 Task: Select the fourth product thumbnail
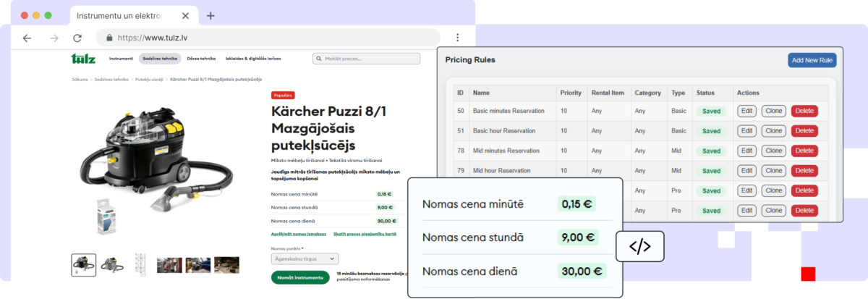[169, 265]
